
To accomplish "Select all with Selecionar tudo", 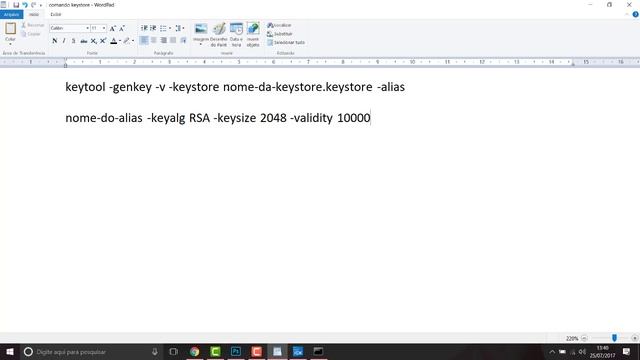I will point(286,42).
